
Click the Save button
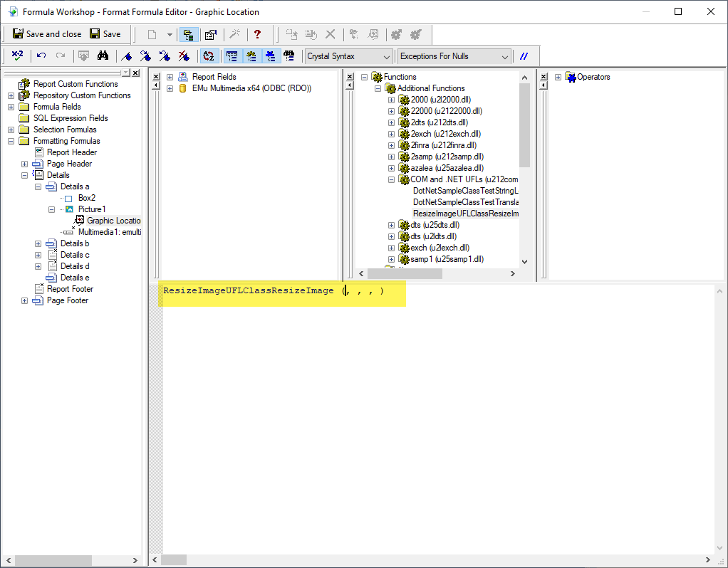tap(105, 34)
